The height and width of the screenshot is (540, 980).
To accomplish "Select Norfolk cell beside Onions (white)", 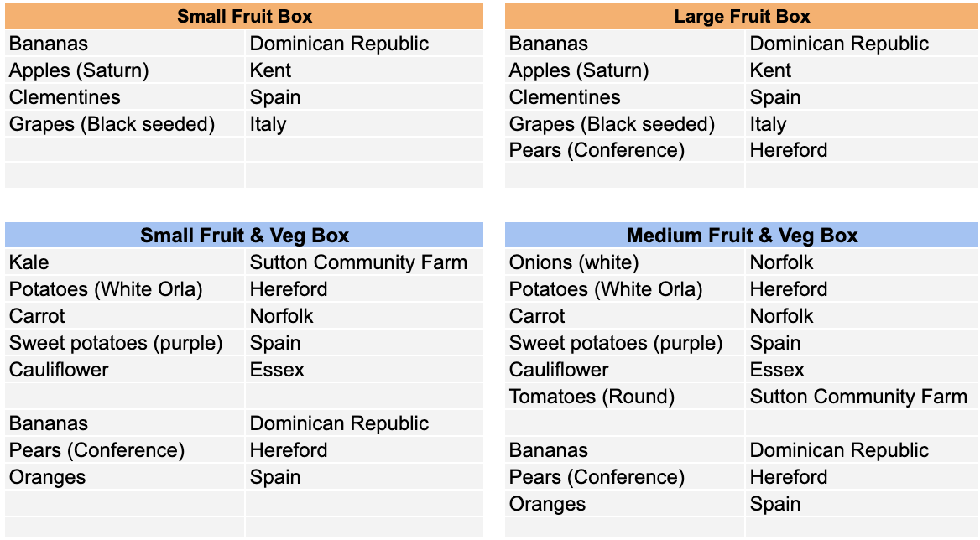I will coord(862,262).
